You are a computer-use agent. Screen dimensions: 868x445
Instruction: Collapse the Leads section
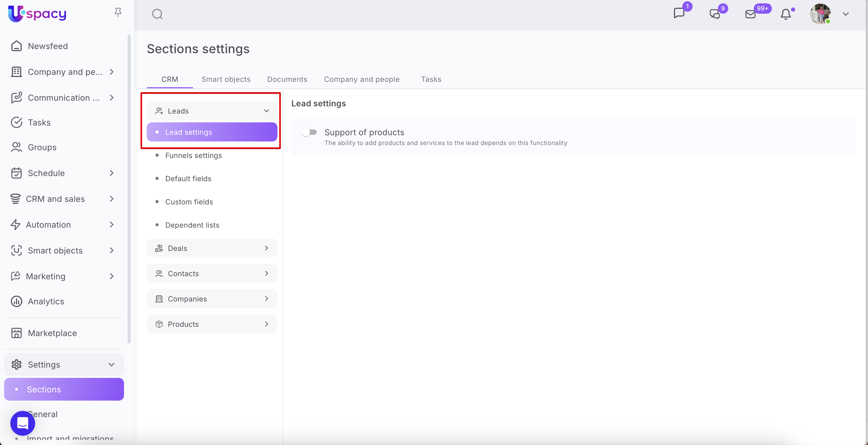pyautogui.click(x=266, y=111)
